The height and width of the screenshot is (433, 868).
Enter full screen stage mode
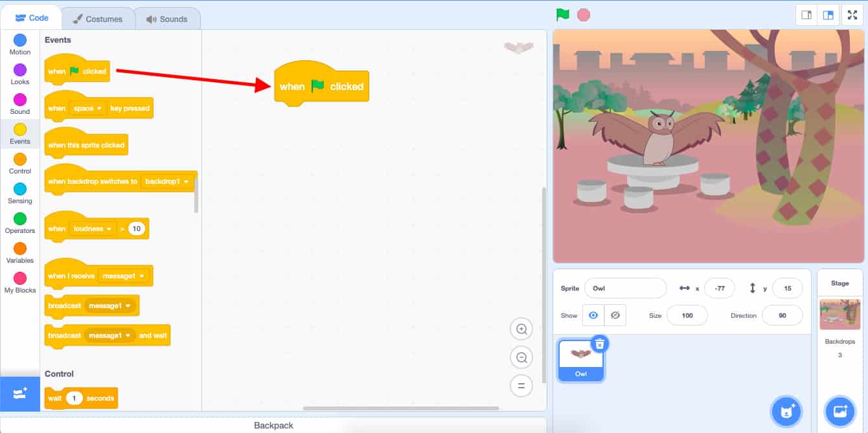tap(852, 15)
